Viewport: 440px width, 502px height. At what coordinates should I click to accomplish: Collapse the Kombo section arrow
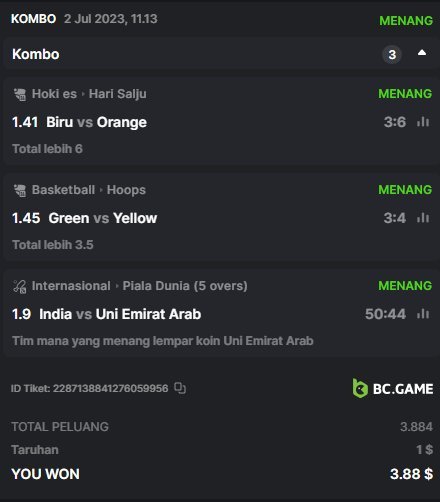[422, 53]
